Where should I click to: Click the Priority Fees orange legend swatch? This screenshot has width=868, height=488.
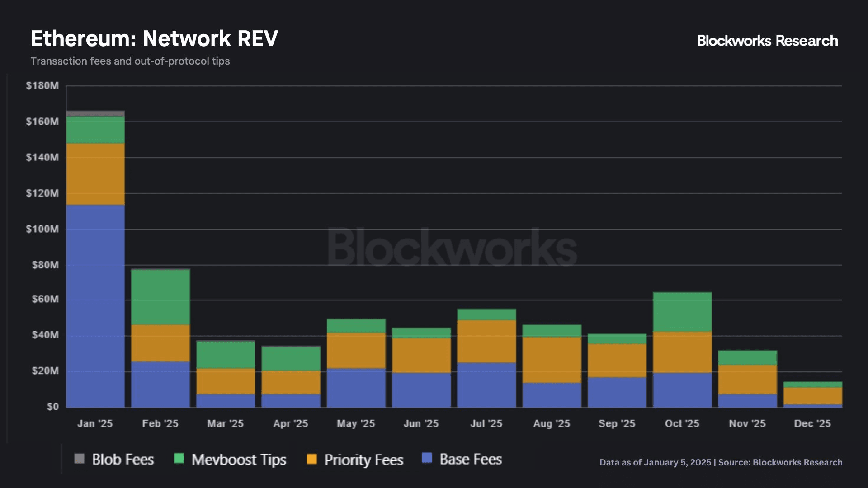(311, 459)
